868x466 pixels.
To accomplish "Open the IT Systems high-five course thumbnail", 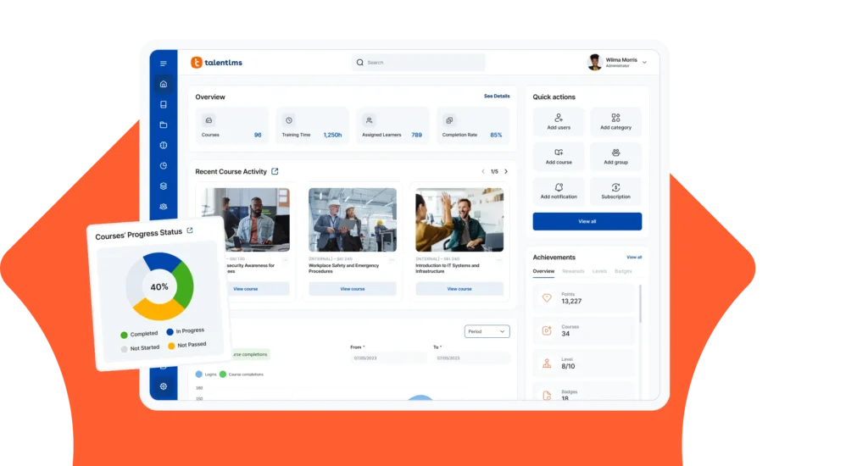I will pos(459,219).
